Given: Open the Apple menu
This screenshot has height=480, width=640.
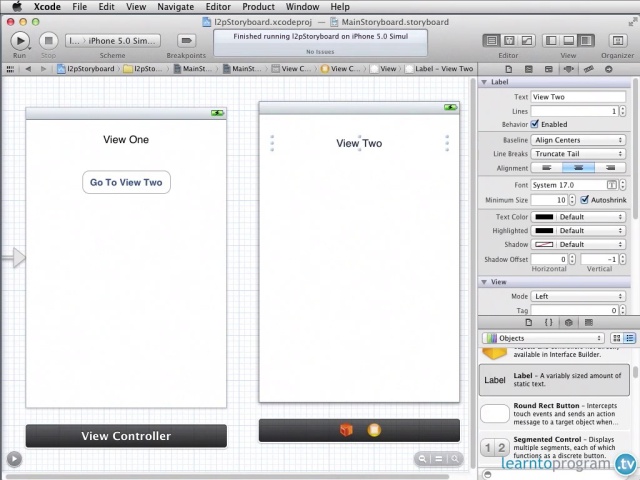Looking at the screenshot, I should tap(17, 7).
